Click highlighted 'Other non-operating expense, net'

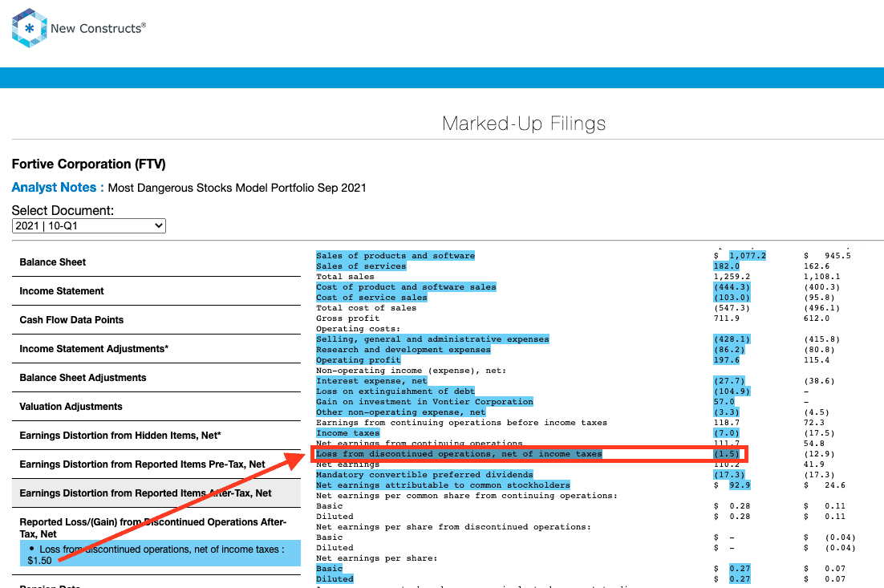coord(401,412)
